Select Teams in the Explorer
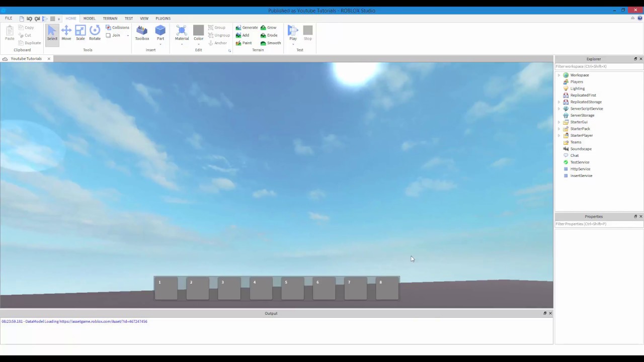This screenshot has width=644, height=362. 576,142
